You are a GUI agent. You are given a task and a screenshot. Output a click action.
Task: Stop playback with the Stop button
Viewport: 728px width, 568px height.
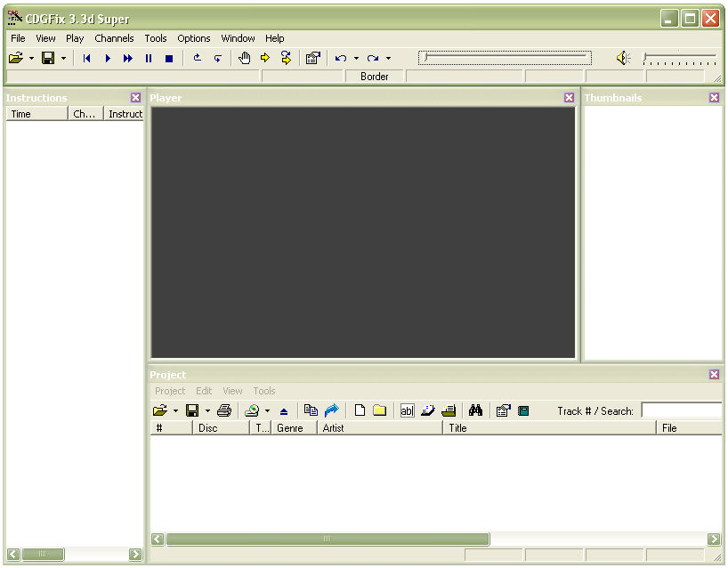click(169, 59)
